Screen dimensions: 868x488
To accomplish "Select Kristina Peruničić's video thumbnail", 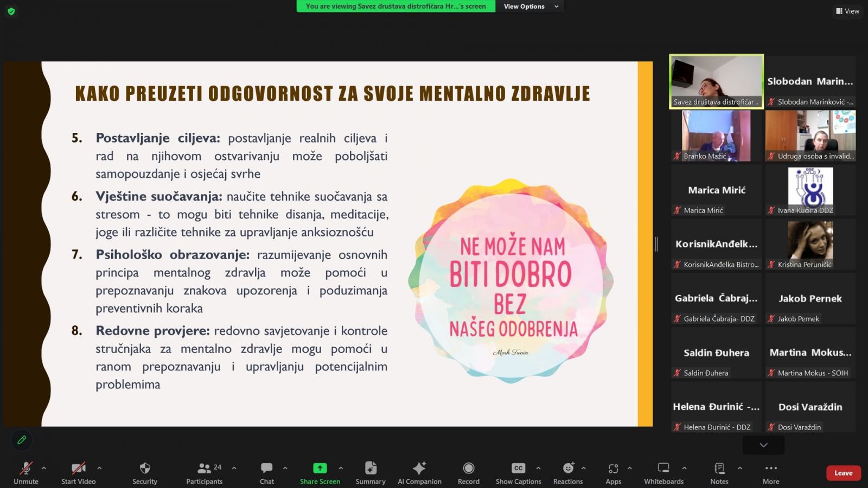I will click(x=810, y=244).
